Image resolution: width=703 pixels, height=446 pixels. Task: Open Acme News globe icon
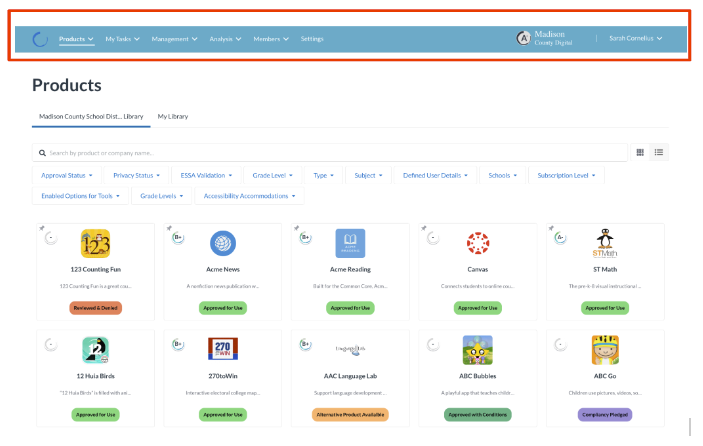point(223,243)
